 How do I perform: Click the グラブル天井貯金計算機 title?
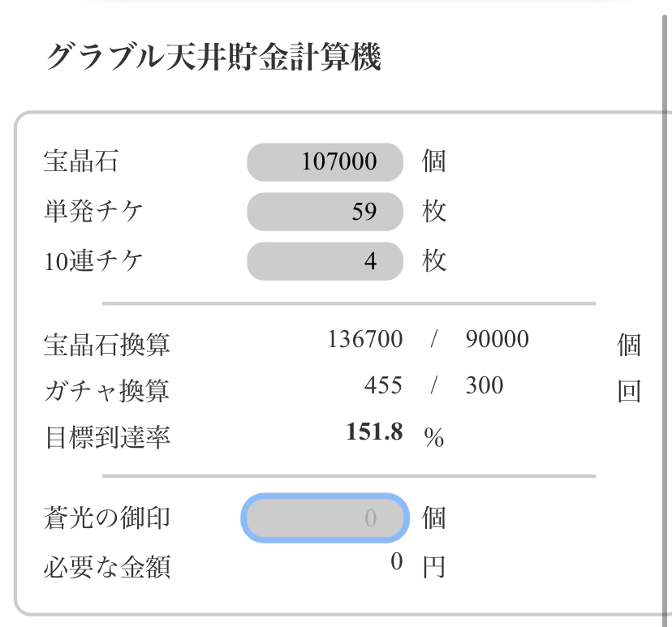(x=213, y=58)
